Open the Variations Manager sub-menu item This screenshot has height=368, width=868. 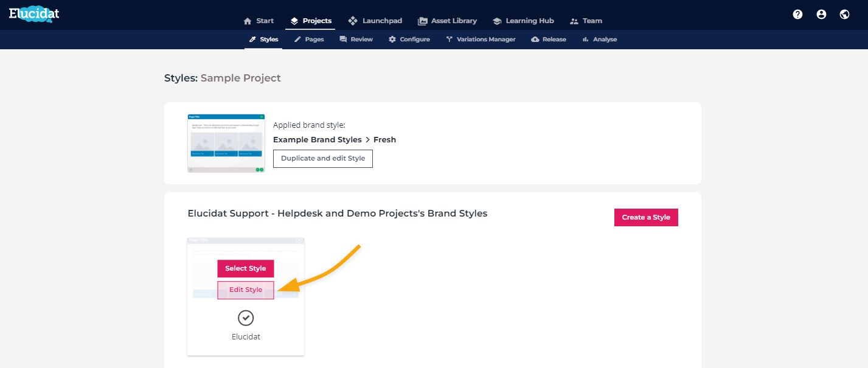click(481, 40)
